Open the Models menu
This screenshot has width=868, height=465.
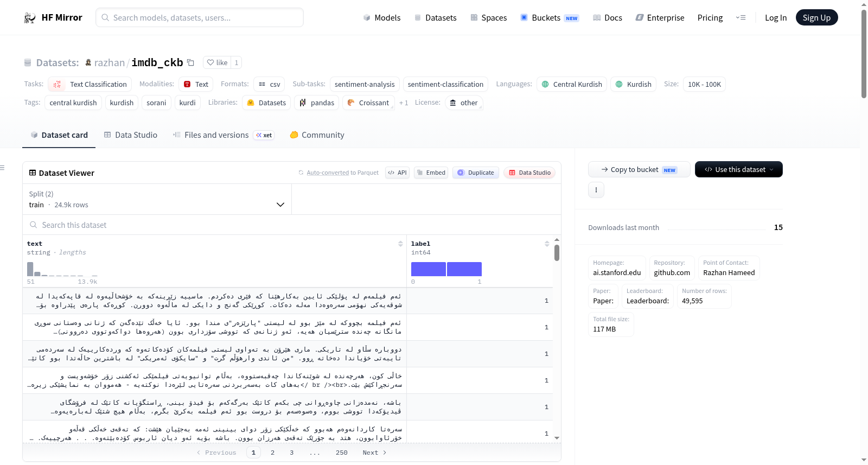tap(382, 18)
